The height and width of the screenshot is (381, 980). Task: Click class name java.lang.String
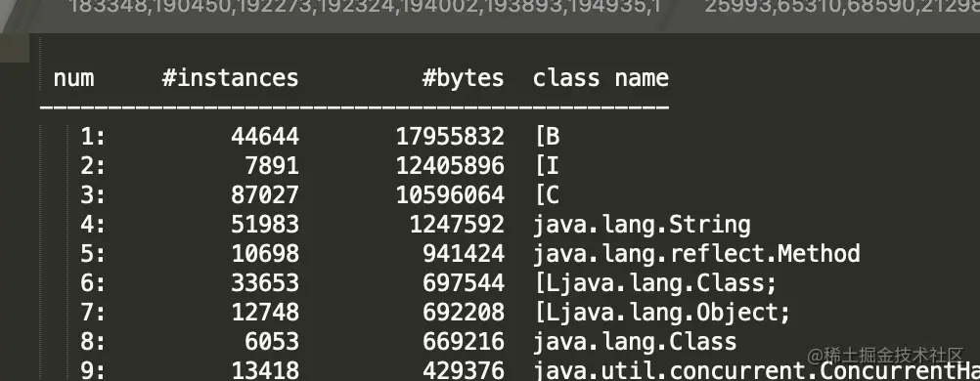642,225
